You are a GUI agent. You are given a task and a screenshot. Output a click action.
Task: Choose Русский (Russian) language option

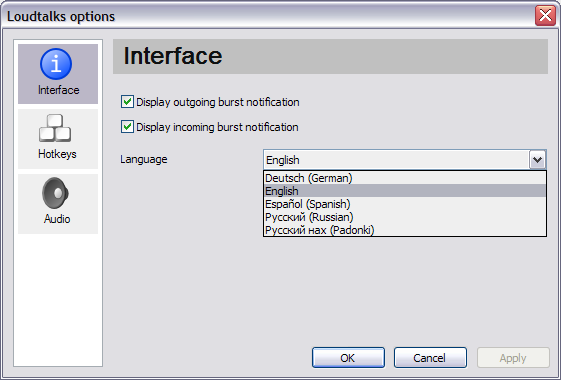(405, 217)
